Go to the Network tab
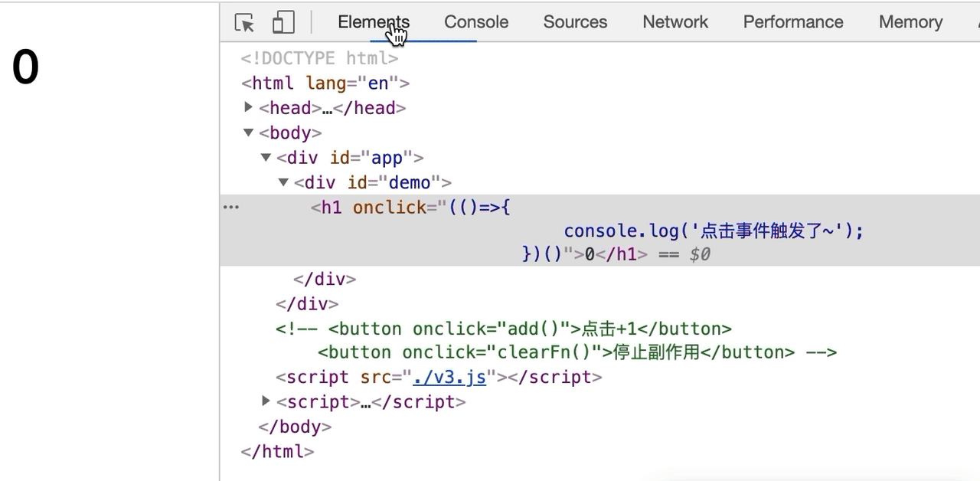This screenshot has width=980, height=481. click(x=675, y=22)
